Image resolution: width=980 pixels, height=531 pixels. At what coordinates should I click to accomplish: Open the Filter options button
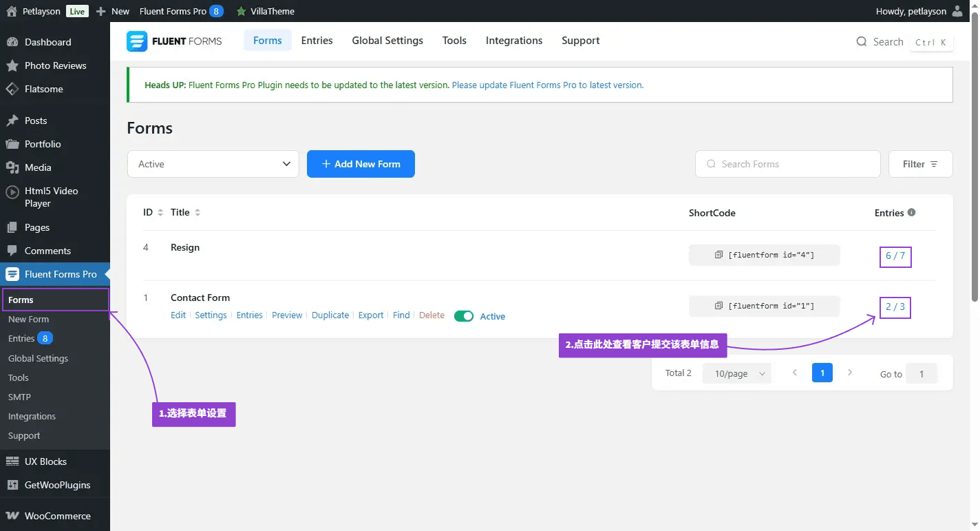tap(920, 164)
